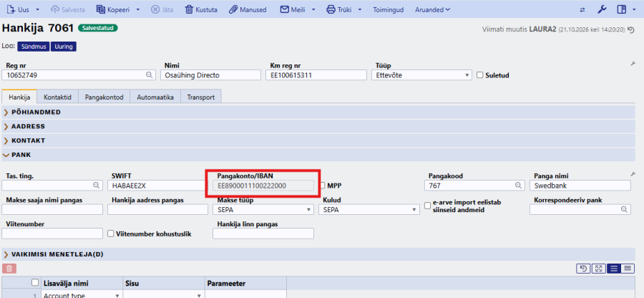Click the Kopeeri copy icon
The image size is (644, 298).
pyautogui.click(x=101, y=9)
